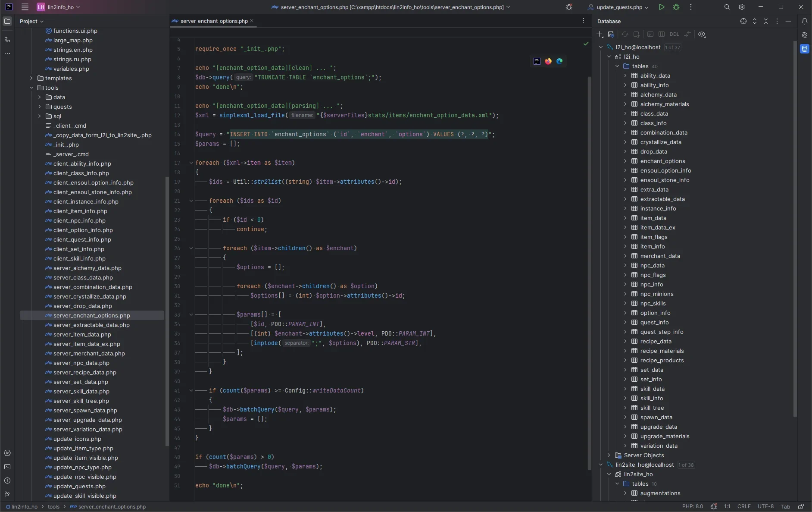Open the Project tool window icon
The width and height of the screenshot is (812, 512).
click(7, 21)
